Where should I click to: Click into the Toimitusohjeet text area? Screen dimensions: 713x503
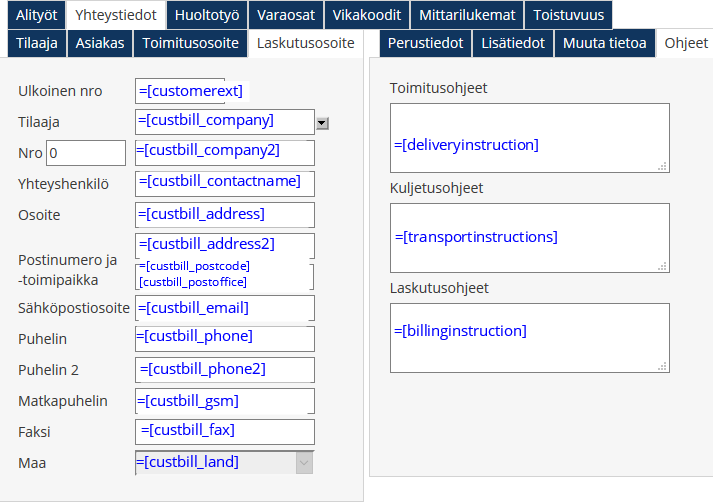(528, 138)
